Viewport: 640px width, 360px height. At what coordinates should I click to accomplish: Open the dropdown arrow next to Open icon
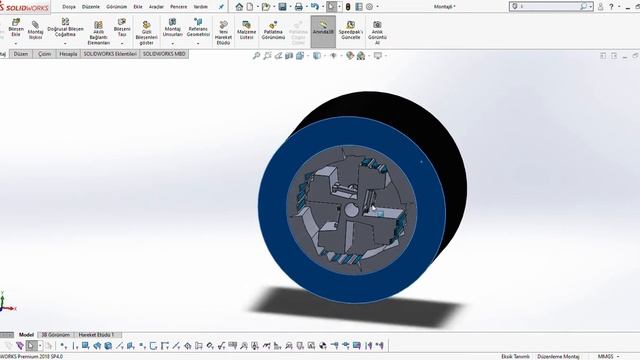point(274,7)
